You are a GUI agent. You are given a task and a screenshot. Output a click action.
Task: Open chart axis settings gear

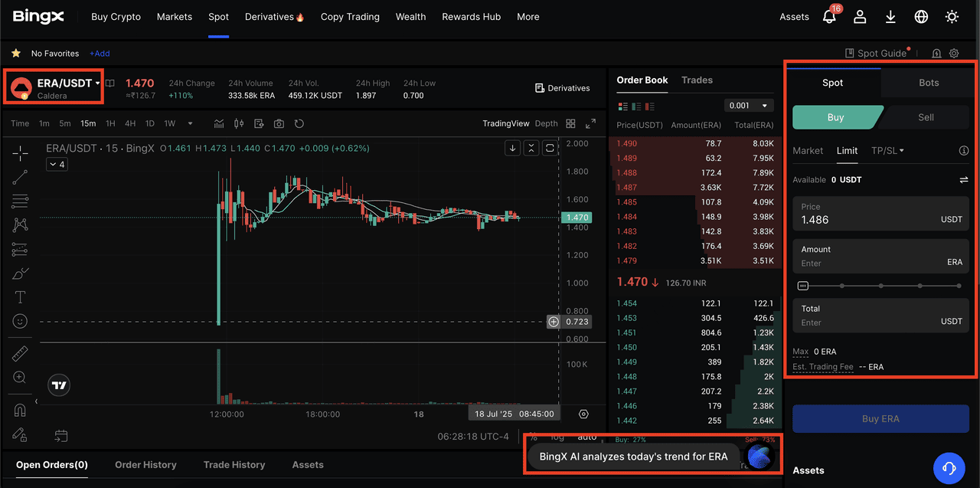tap(584, 414)
